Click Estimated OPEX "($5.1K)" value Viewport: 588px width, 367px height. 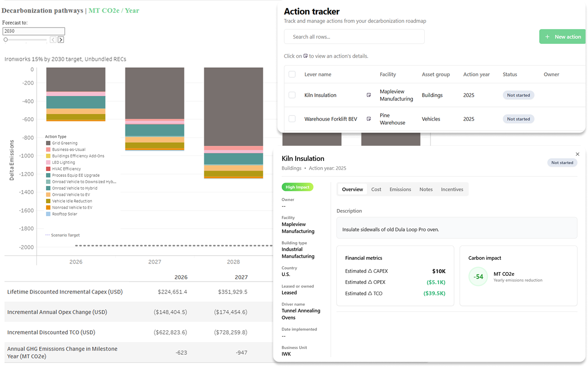(x=436, y=282)
